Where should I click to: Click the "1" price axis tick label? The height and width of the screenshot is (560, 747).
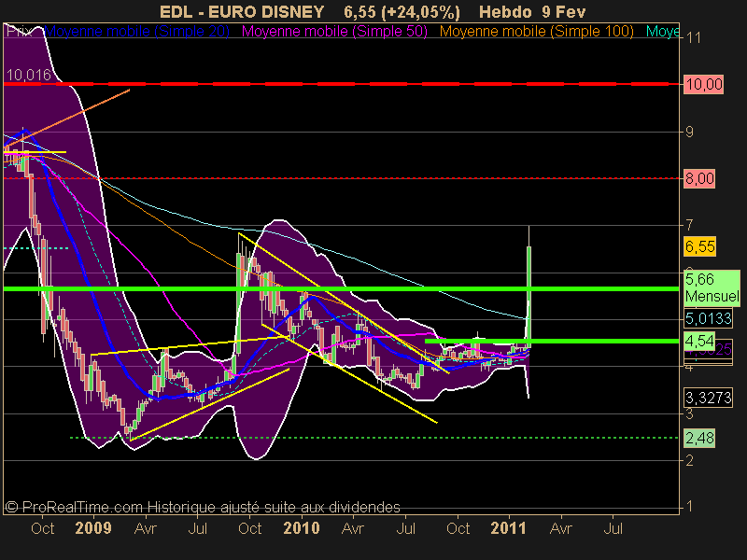click(689, 507)
